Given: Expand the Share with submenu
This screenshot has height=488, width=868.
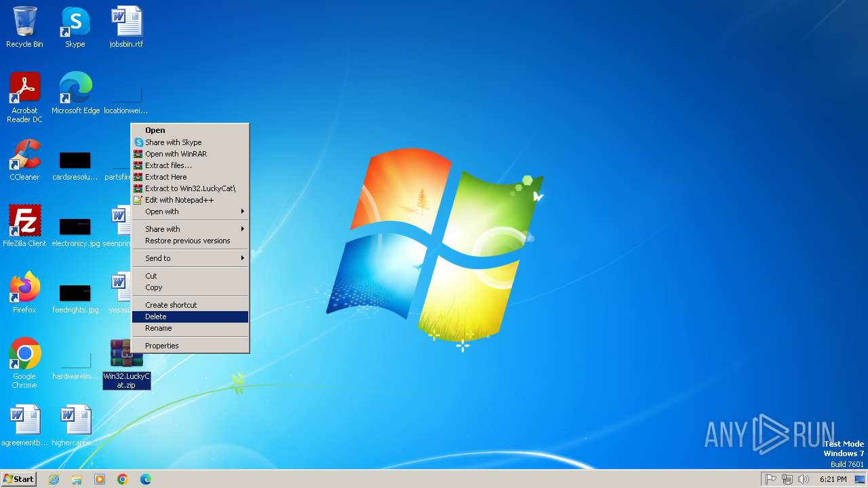Looking at the screenshot, I should click(x=191, y=229).
